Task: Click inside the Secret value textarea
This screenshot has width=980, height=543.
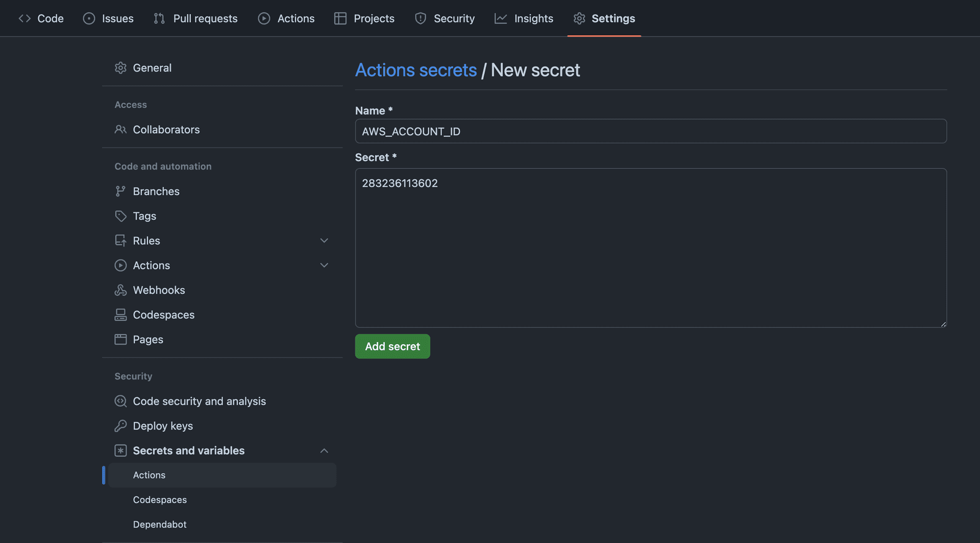Action: click(x=650, y=248)
